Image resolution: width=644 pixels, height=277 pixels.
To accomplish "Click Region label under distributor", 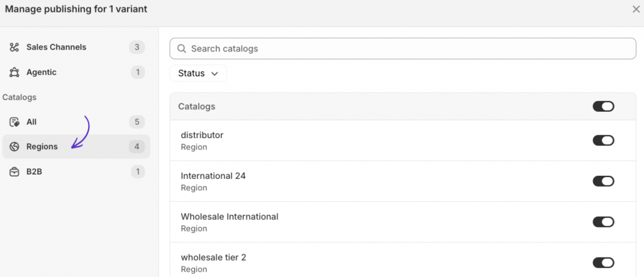I will coord(194,147).
